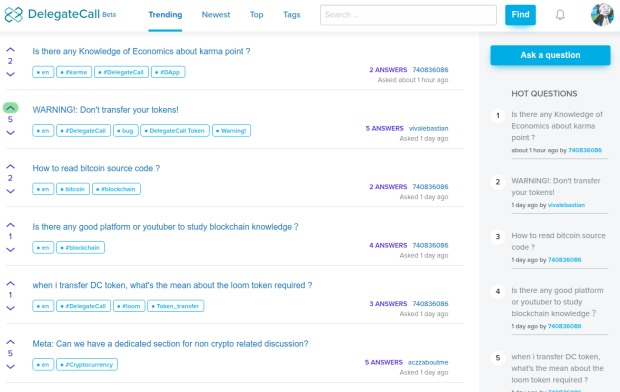Image resolution: width=620 pixels, height=392 pixels.
Task: Select the bug tag
Action: pos(126,131)
